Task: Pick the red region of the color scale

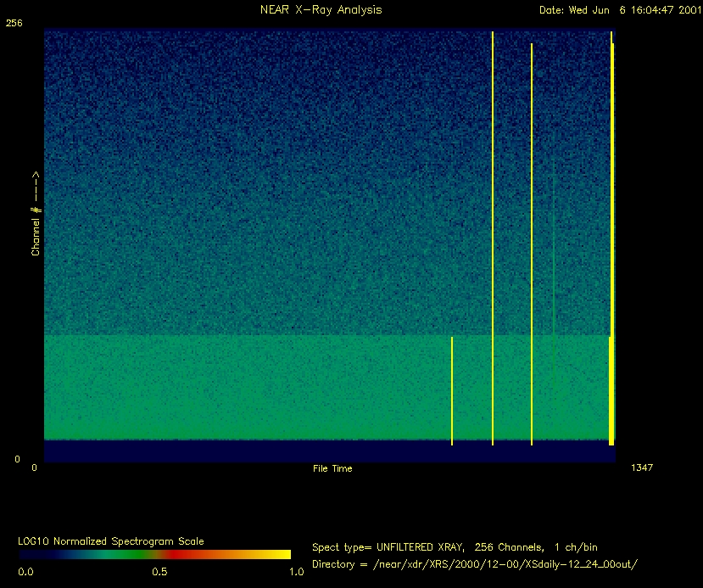Action: point(174,554)
